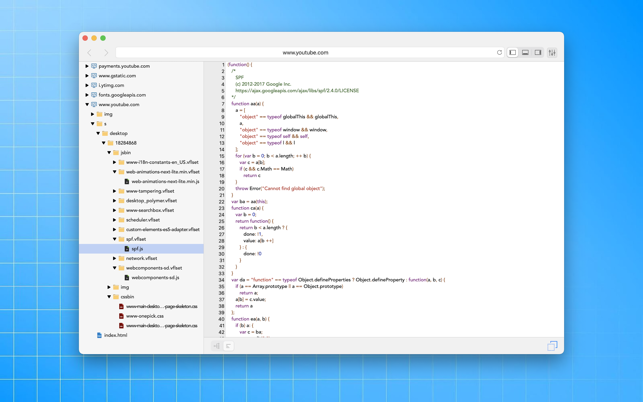Screen dimensions: 643x402
Task: Expand the desktop_polymer.vflset folder
Action: coord(114,201)
